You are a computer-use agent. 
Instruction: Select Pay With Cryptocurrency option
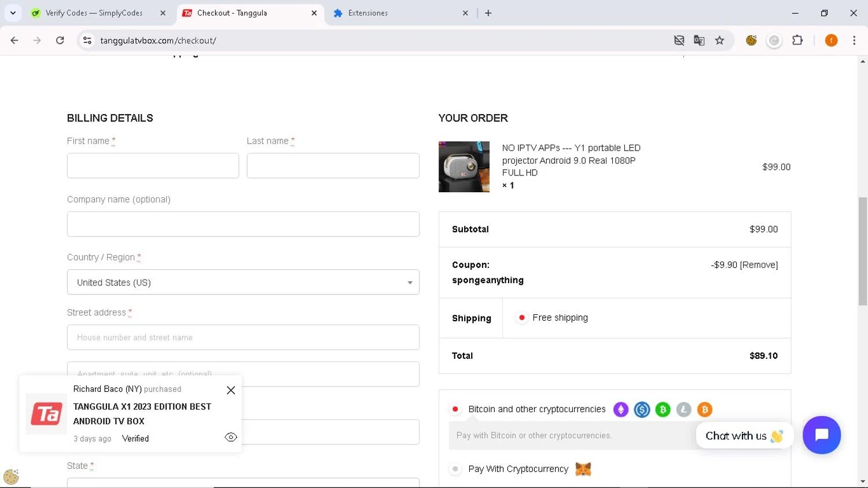tap(455, 469)
